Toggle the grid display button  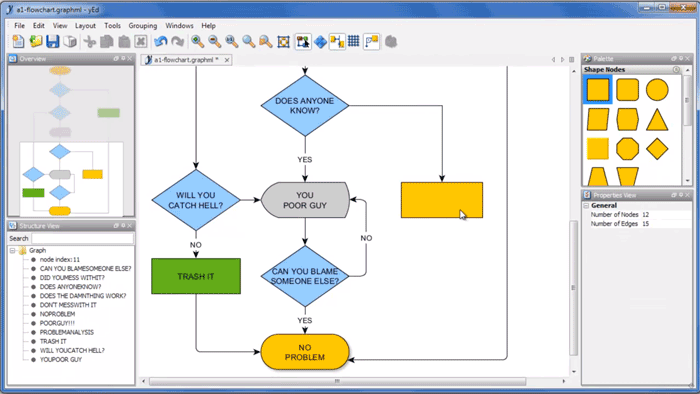(354, 41)
